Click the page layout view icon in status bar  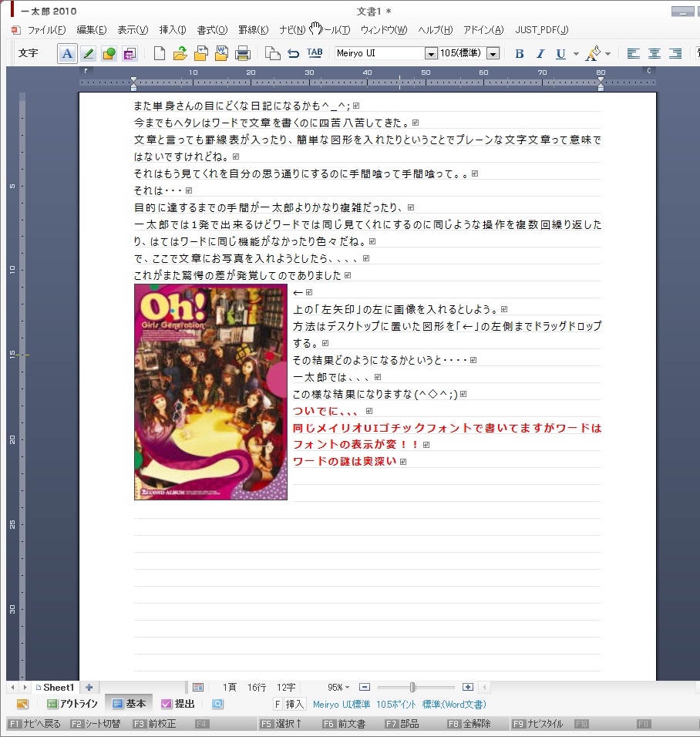point(198,688)
